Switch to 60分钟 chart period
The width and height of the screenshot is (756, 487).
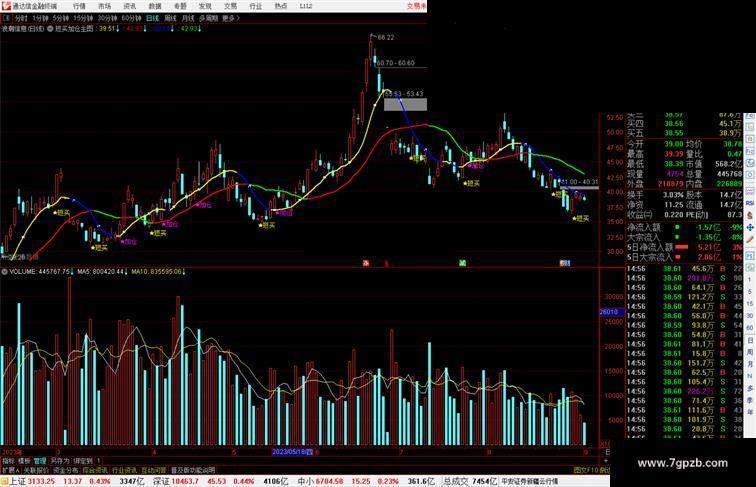pyautogui.click(x=131, y=18)
